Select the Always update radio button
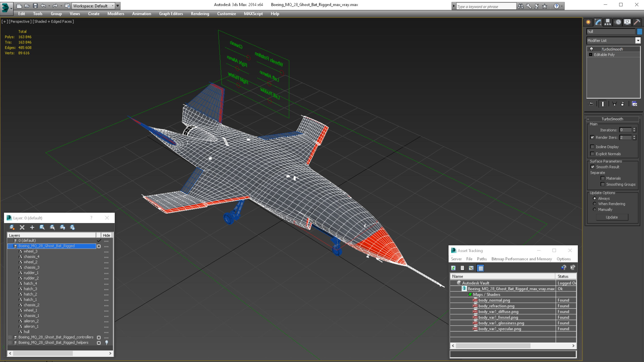Viewport: 644px width, 362px height. coord(595,198)
